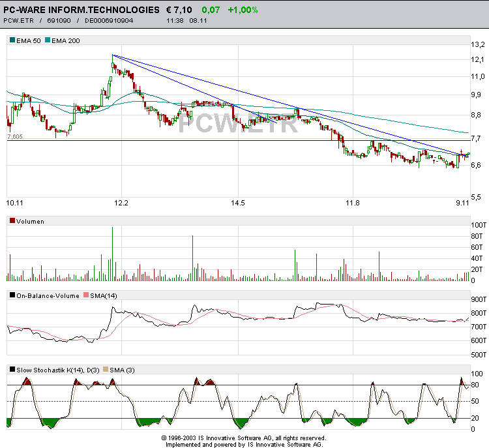This screenshot has height=448, width=489.
Task: Click the 11.8 date axis marker
Action: tap(353, 203)
